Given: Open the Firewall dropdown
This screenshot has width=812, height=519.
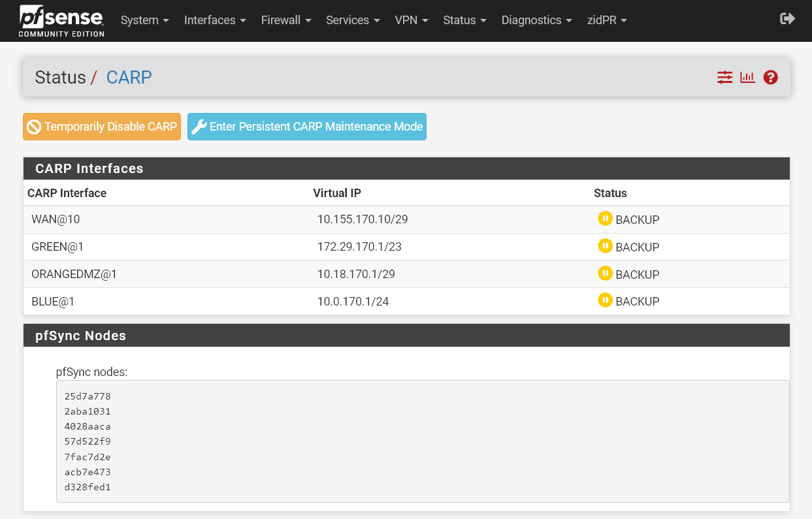Looking at the screenshot, I should 282,20.
